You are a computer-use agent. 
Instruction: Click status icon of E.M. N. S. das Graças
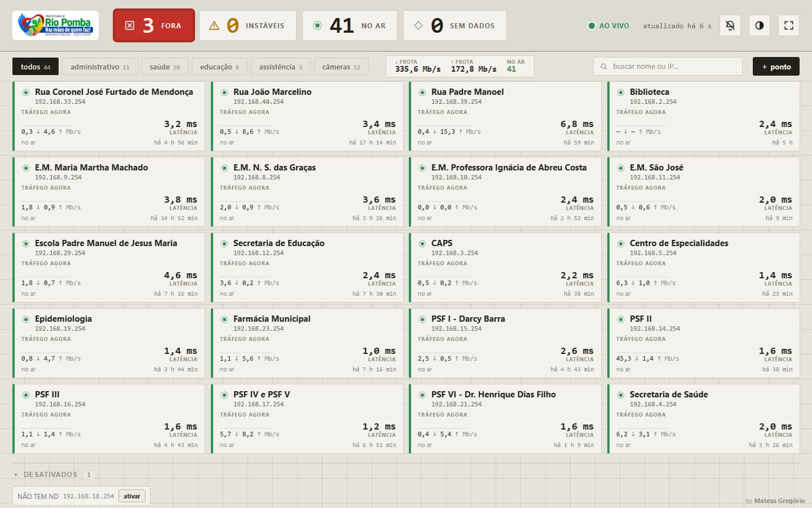224,168
